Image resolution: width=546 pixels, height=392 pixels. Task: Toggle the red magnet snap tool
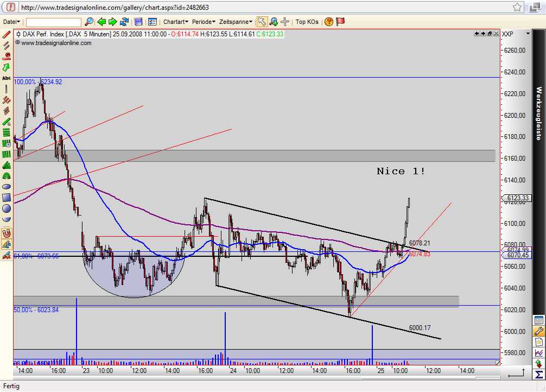(7, 233)
